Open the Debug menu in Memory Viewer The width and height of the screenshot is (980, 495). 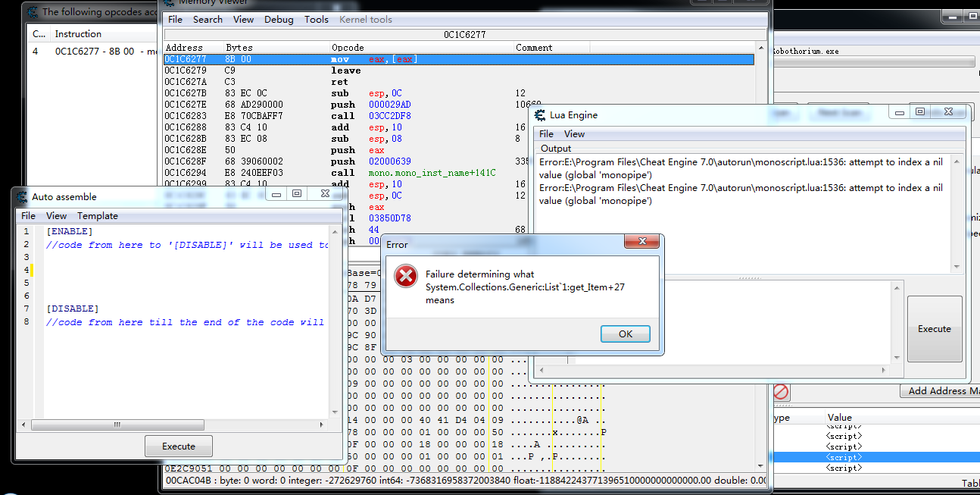pos(279,20)
